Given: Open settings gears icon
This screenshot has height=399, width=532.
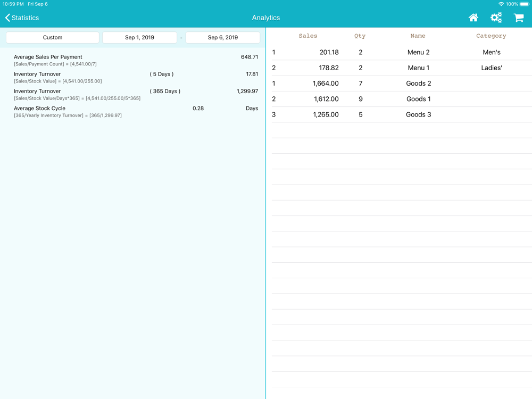Looking at the screenshot, I should pos(496,18).
